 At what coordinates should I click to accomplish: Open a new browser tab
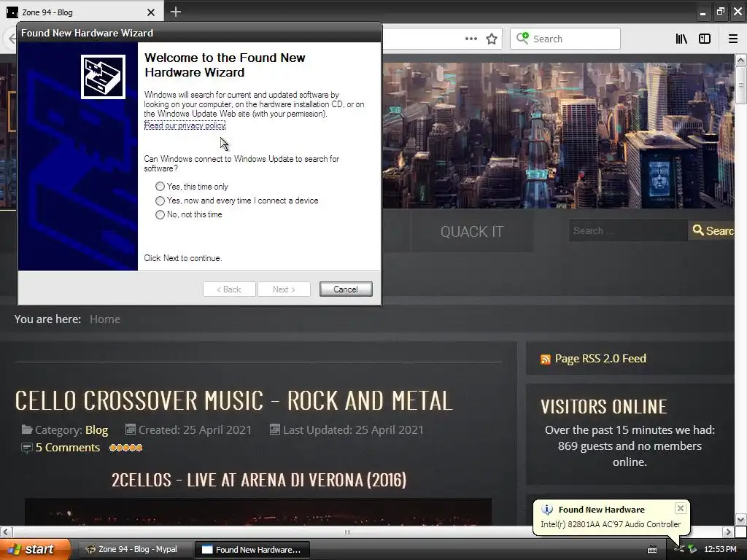click(176, 12)
